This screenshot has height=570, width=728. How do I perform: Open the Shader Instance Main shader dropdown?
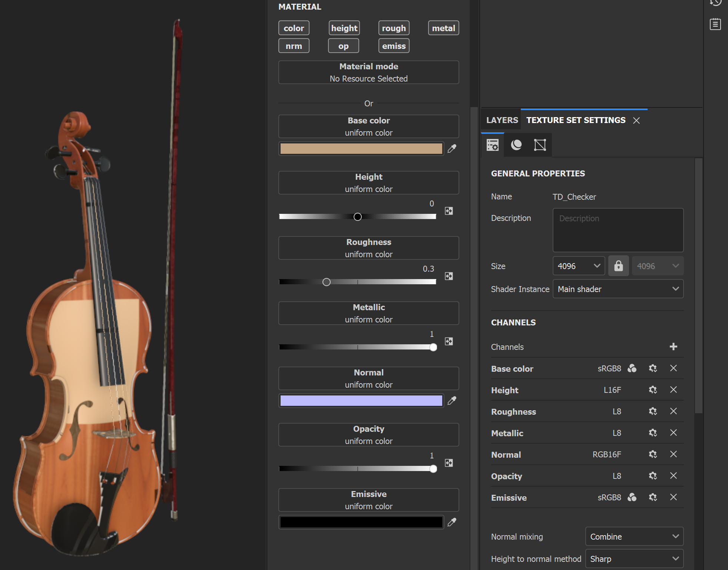618,289
